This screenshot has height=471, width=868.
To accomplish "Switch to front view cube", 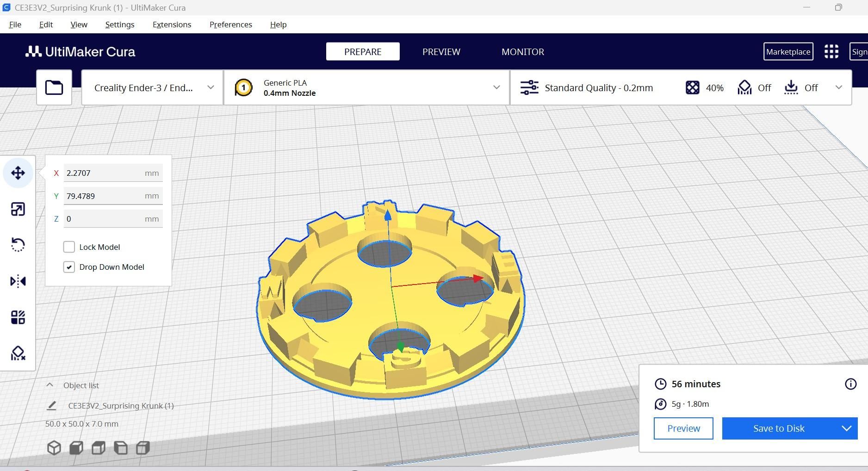I will click(76, 448).
